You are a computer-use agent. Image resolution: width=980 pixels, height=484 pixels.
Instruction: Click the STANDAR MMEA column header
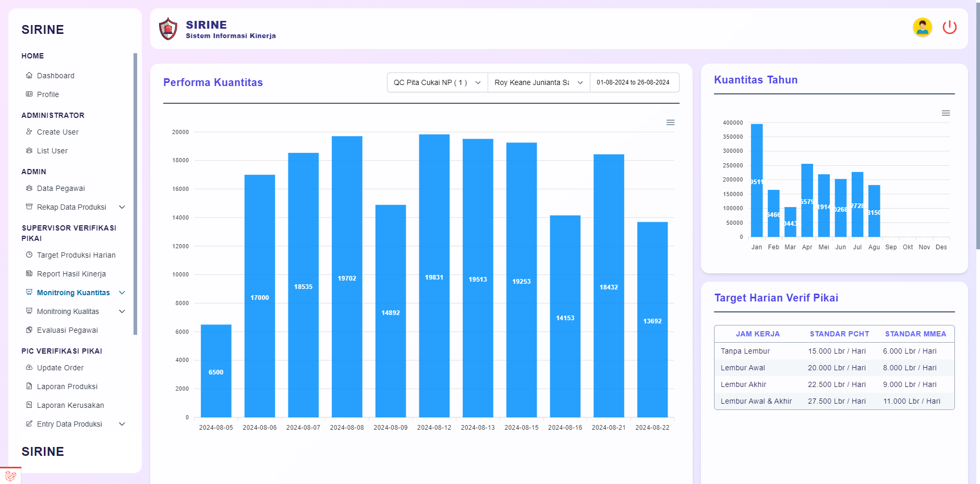click(x=915, y=334)
